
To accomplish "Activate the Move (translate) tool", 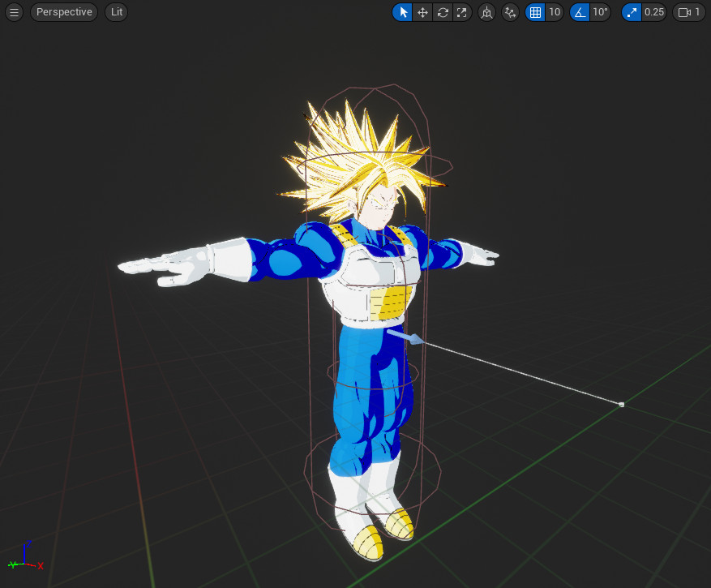I will 422,12.
